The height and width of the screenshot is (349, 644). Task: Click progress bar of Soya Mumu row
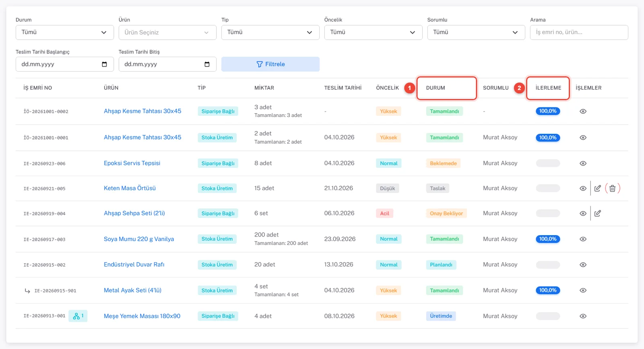click(x=548, y=239)
